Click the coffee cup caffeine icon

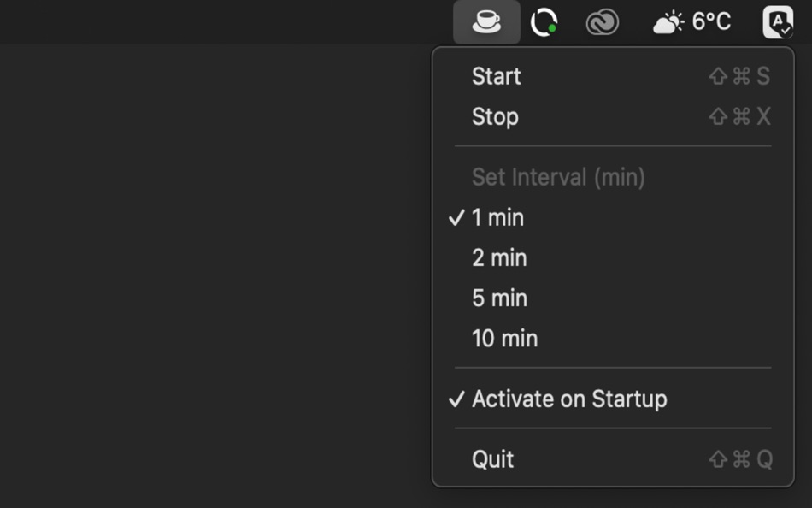coord(485,21)
